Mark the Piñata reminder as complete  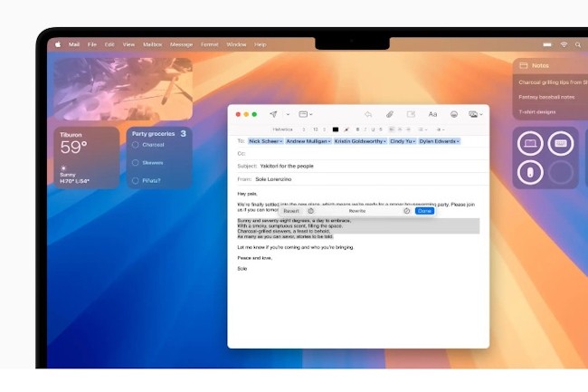tap(136, 180)
